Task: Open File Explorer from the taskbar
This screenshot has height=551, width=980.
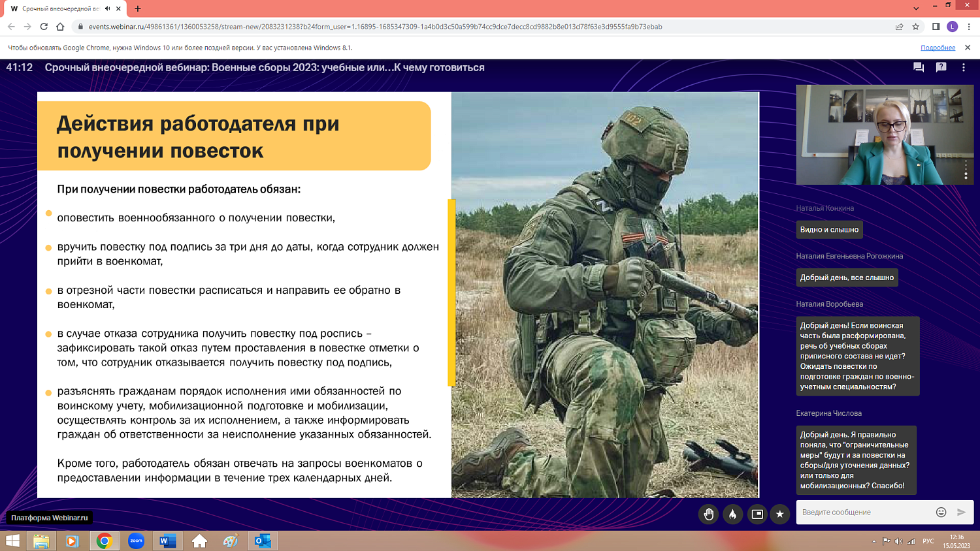Action: (x=41, y=541)
